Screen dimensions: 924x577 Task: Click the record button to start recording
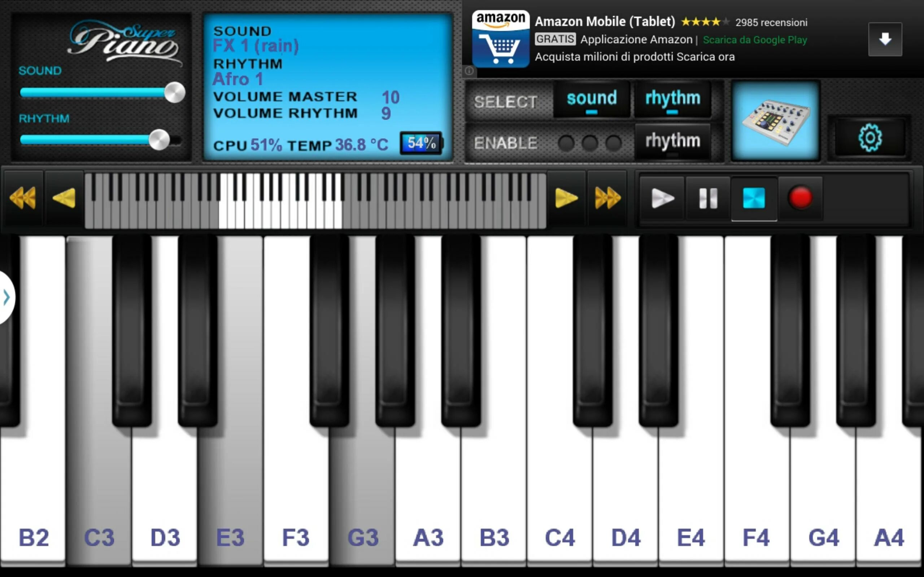point(801,197)
